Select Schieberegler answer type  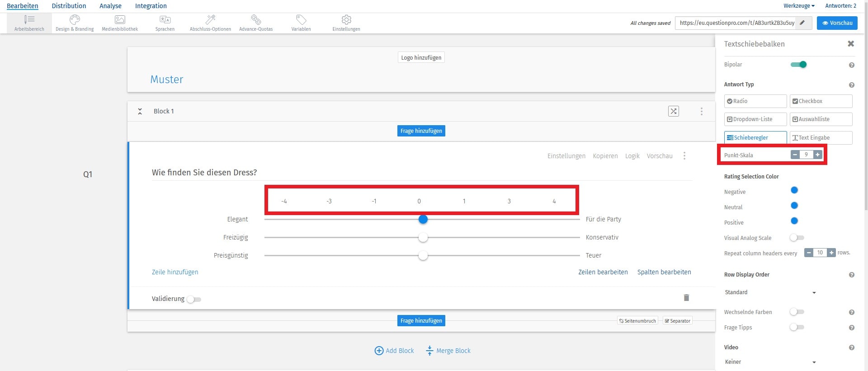755,137
